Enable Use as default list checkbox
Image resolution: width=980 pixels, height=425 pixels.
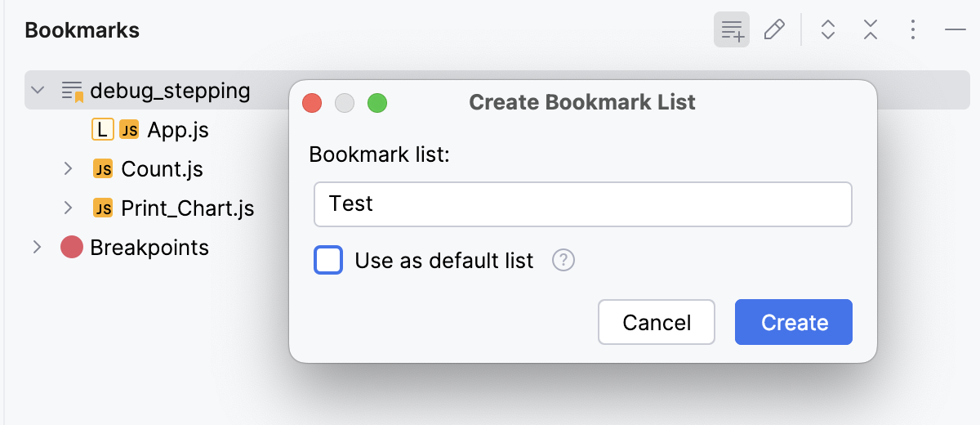[328, 261]
